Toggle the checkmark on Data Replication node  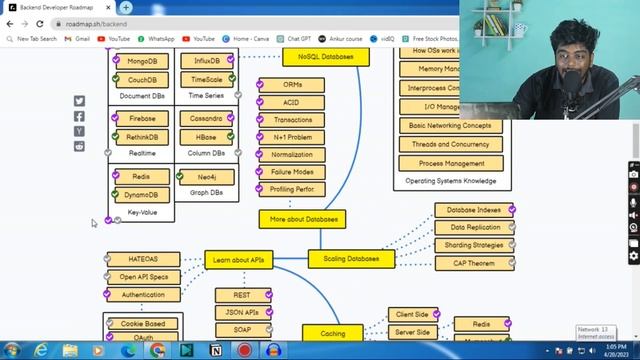[512, 227]
